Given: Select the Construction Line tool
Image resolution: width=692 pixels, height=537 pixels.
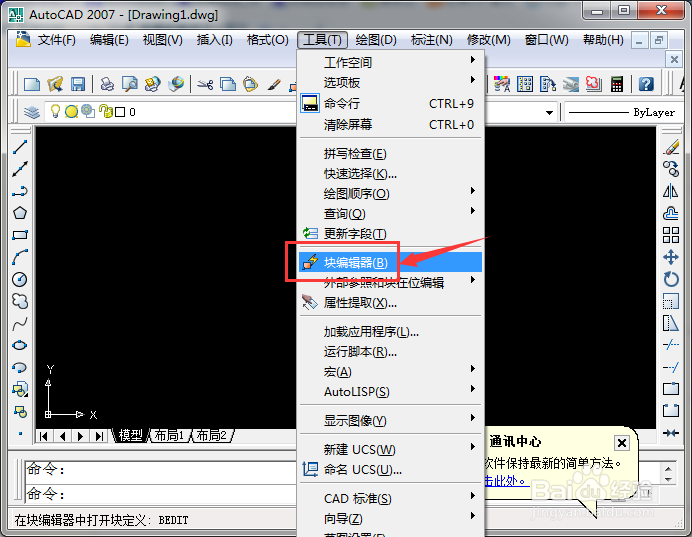Looking at the screenshot, I should (19, 169).
